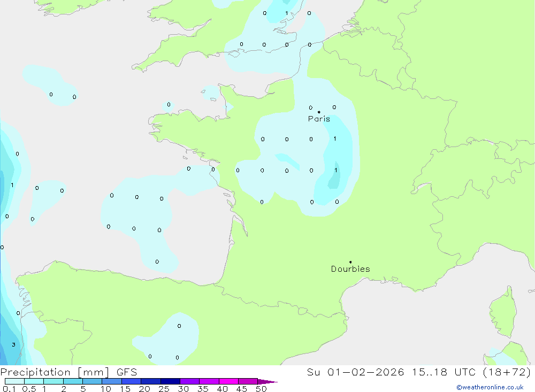This screenshot has height=392, width=535.
Task: Click the '(18+72)' forecast hour text
Action: point(507,372)
